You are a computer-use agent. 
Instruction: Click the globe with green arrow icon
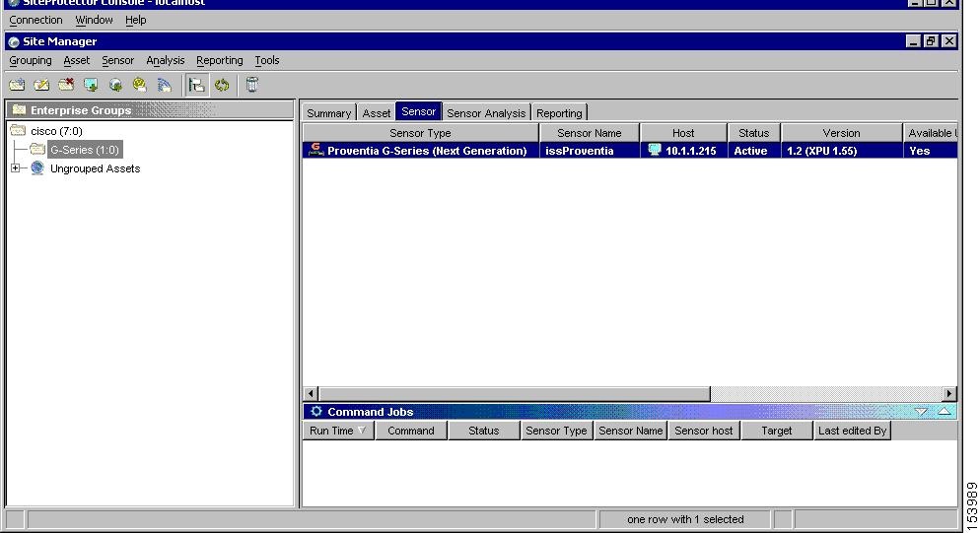(115, 85)
